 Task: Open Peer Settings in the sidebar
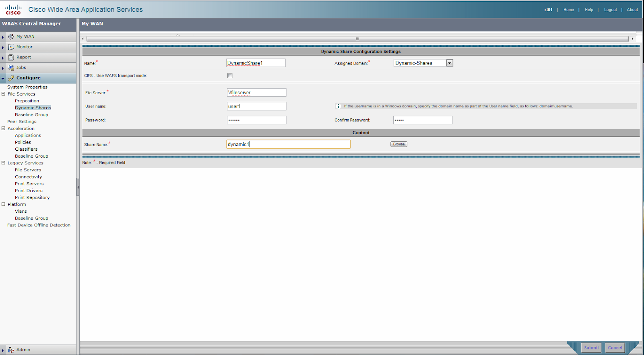[22, 121]
